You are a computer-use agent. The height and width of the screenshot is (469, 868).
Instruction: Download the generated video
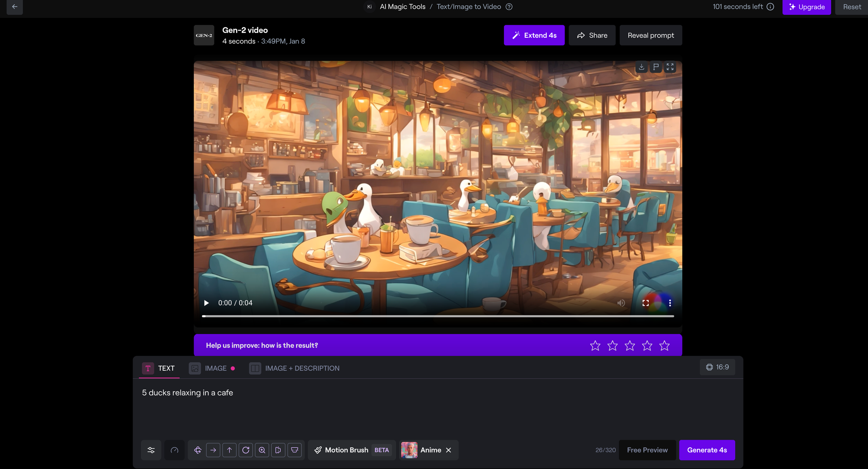641,67
